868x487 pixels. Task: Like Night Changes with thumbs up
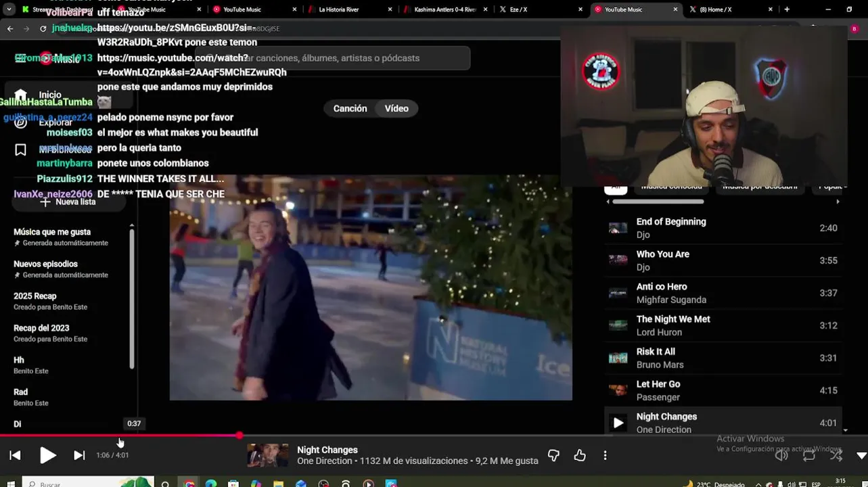pos(580,455)
